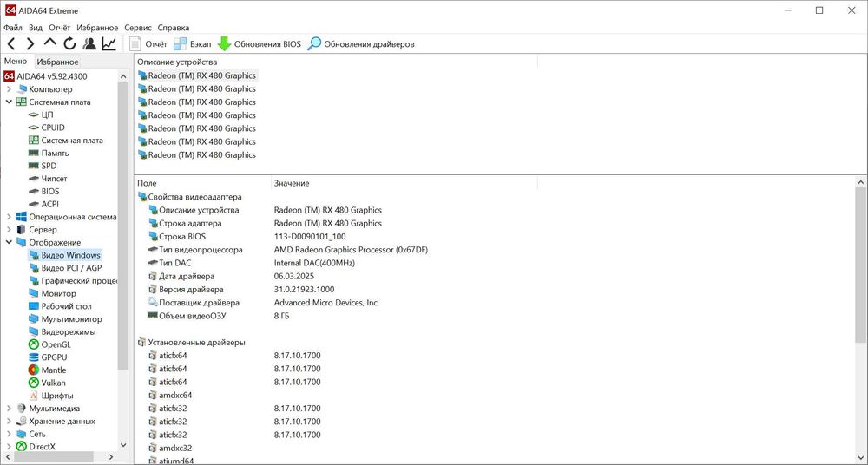This screenshot has height=465, width=868.
Task: Switch to the Избранное sidebar tab
Action: (x=57, y=62)
